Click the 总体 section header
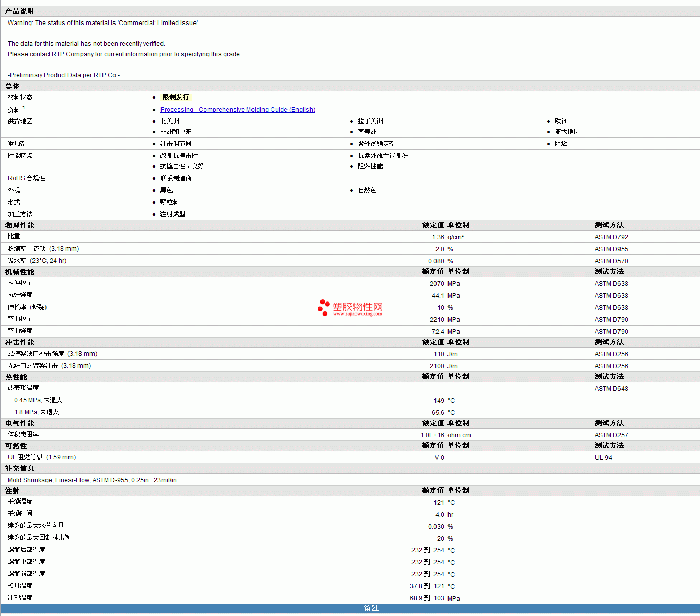This screenshot has width=700, height=616. click(13, 86)
